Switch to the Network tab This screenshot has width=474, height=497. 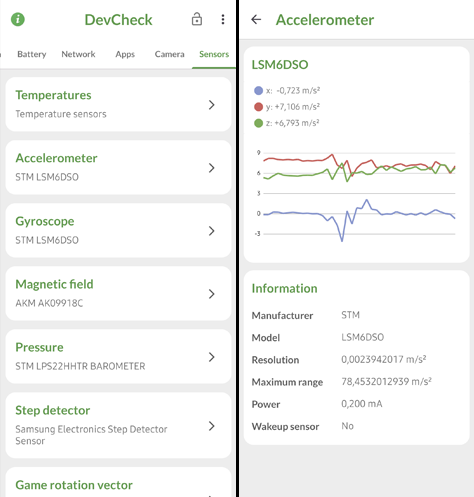click(x=78, y=54)
